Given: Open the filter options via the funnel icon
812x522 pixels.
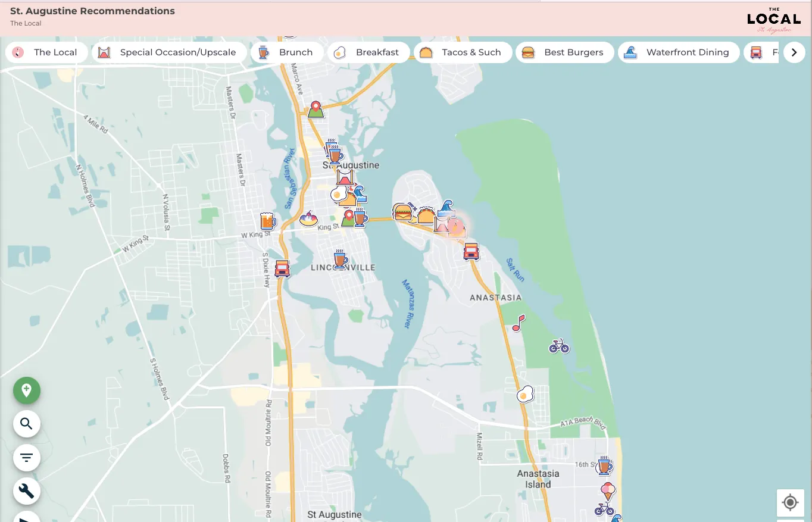Looking at the screenshot, I should point(26,457).
